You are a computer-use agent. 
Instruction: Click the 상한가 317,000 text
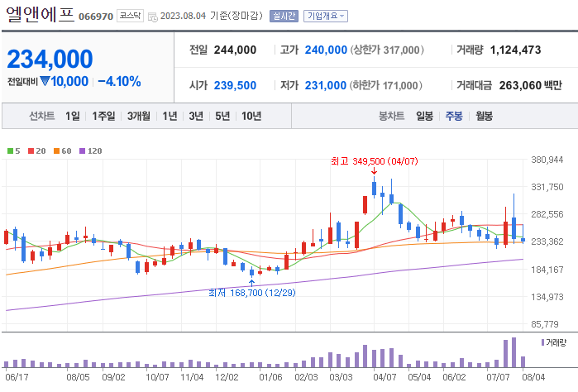(x=387, y=50)
